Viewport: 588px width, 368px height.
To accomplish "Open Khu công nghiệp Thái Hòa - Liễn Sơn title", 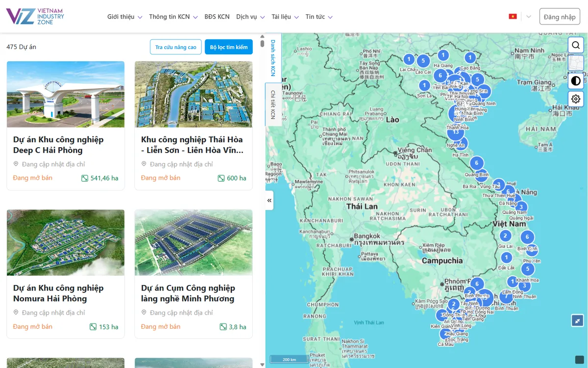I will [x=192, y=145].
